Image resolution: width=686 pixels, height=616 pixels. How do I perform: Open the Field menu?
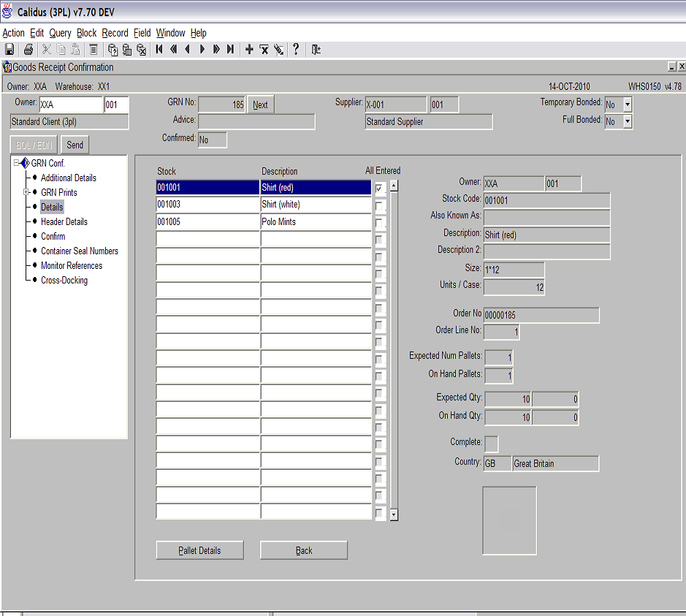click(142, 33)
